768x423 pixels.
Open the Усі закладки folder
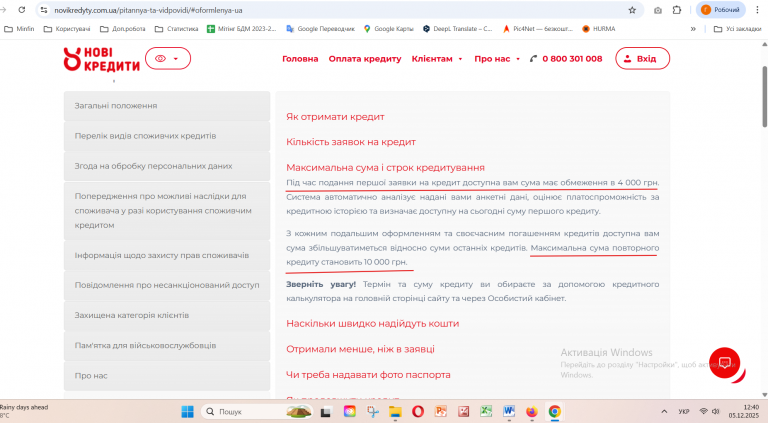(x=738, y=29)
